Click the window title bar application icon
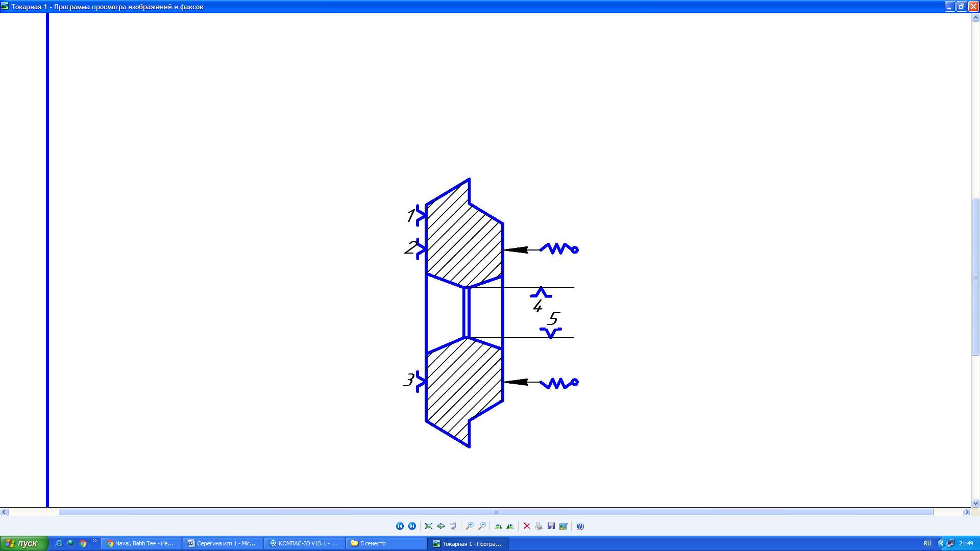980x551 pixels. click(x=5, y=7)
